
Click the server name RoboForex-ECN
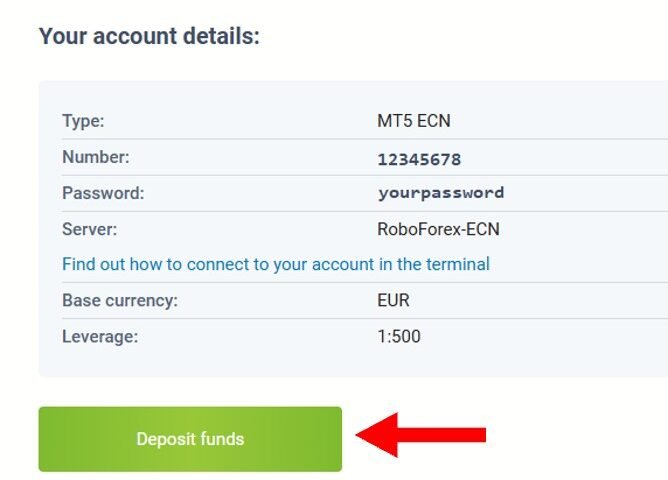click(438, 229)
